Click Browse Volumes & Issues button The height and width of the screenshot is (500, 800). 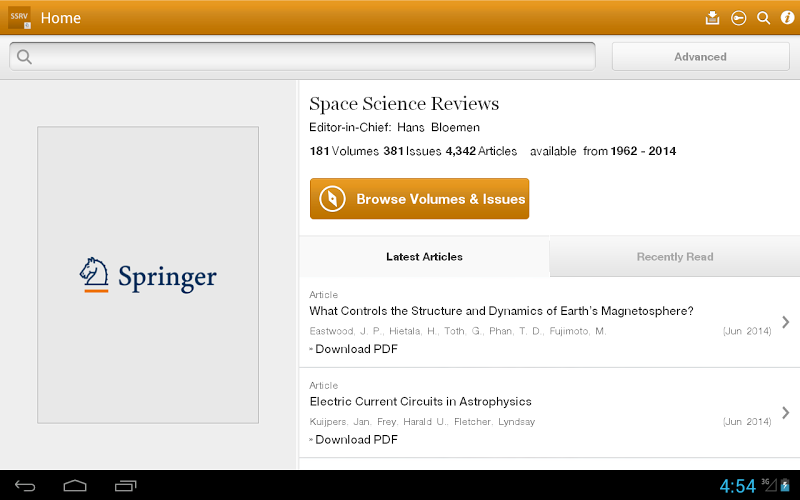click(x=419, y=199)
